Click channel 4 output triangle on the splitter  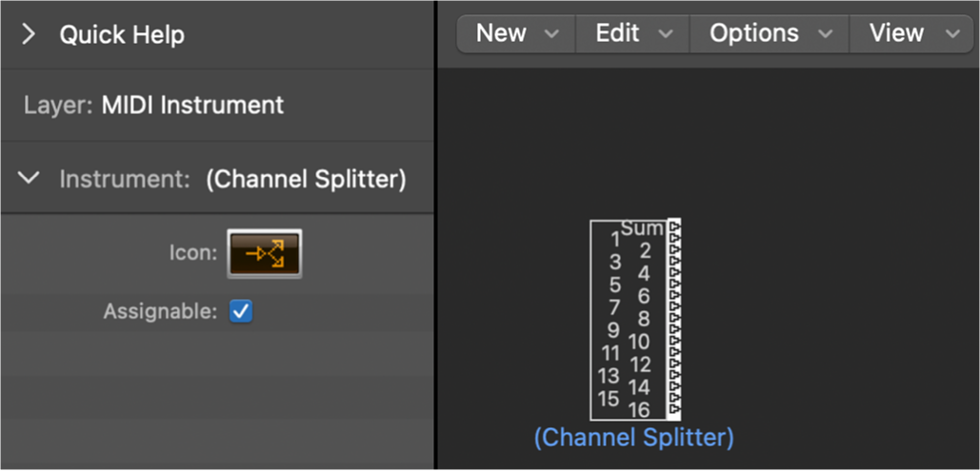(675, 272)
